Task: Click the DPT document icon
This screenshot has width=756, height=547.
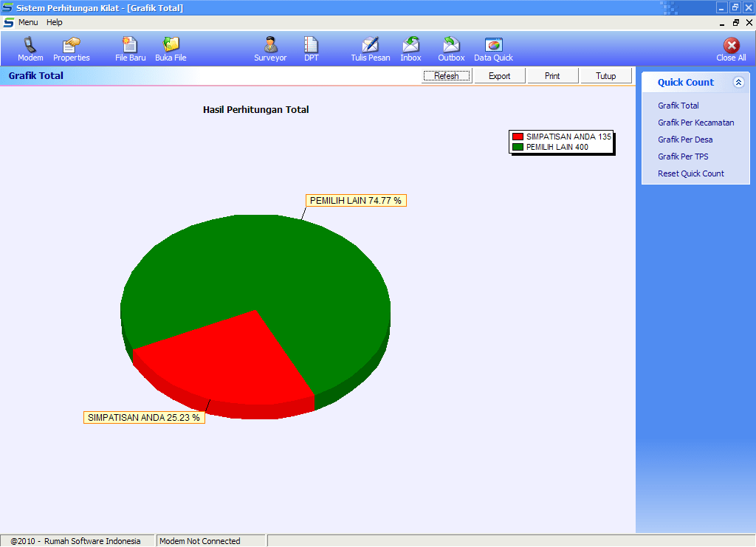Action: tap(312, 46)
